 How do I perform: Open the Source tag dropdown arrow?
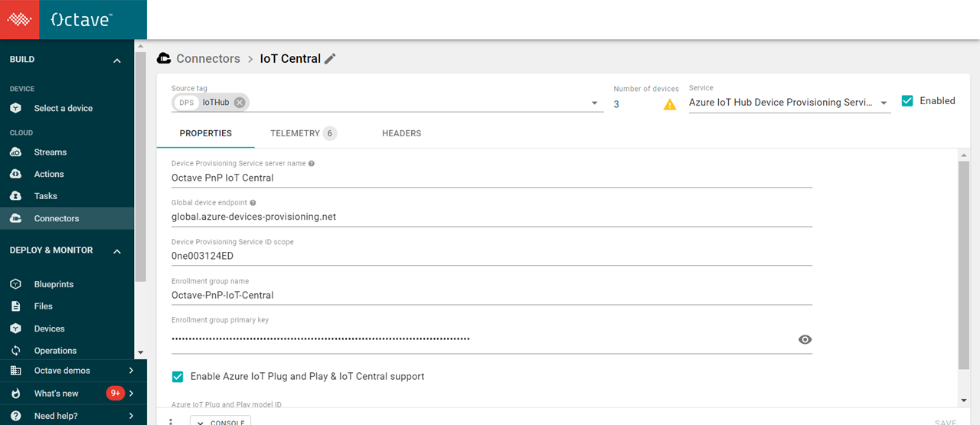click(x=595, y=103)
